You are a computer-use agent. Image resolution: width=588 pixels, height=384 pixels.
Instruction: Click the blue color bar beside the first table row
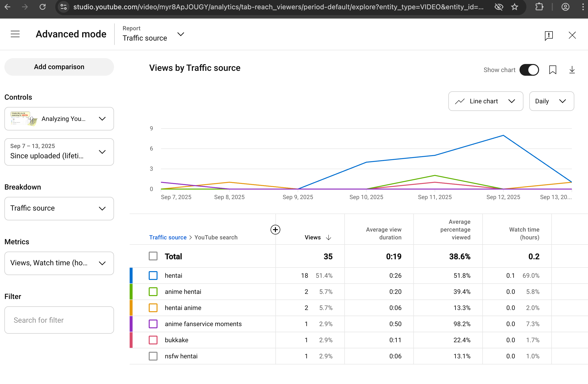tap(131, 275)
